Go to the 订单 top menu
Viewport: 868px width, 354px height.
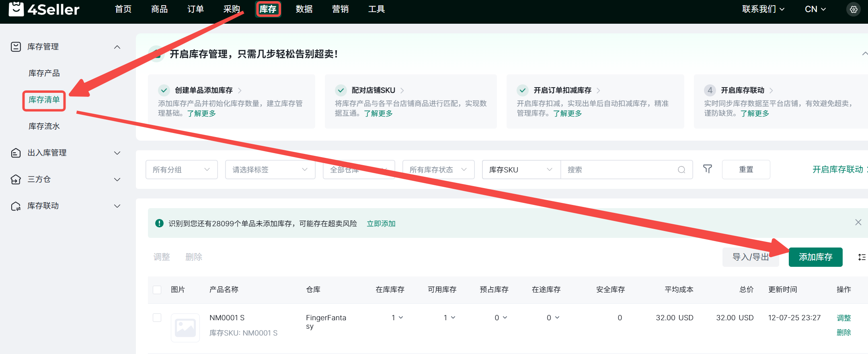click(x=195, y=9)
